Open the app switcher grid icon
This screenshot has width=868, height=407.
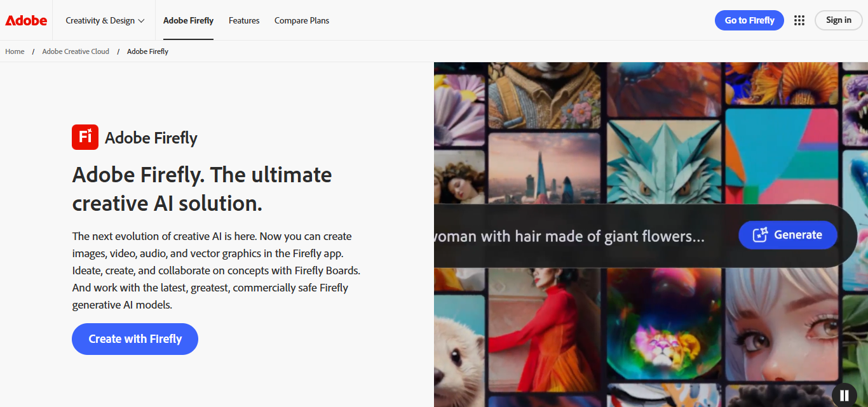[x=799, y=20]
